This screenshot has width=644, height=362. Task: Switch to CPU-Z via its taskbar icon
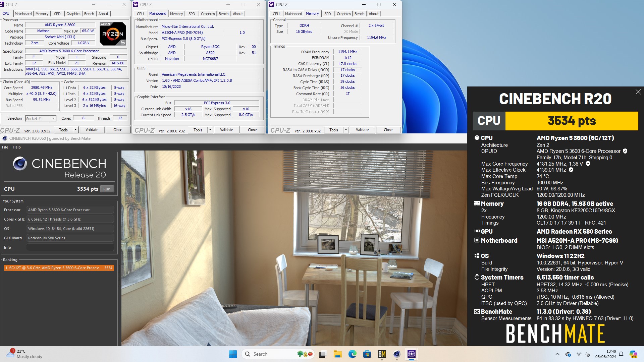click(412, 354)
